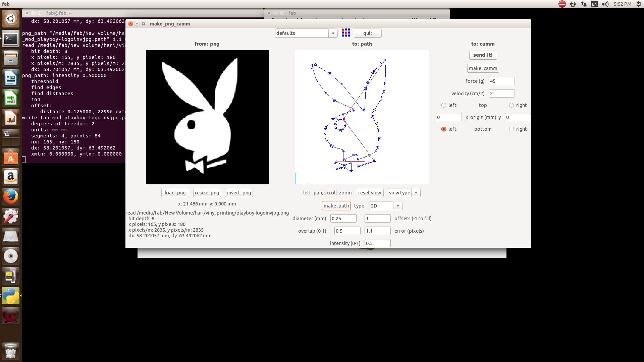644x362 pixels.
Task: Open Terminal from the launcher
Action: tap(11, 39)
